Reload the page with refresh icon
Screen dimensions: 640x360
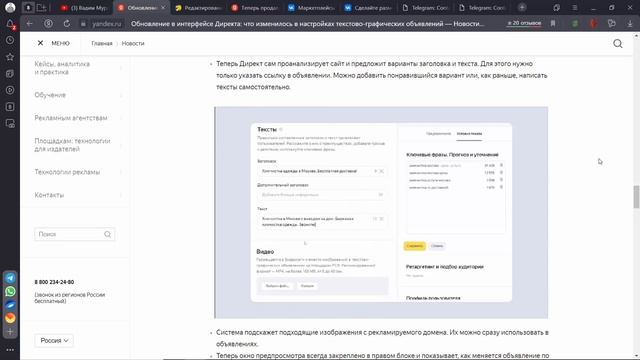click(x=67, y=24)
